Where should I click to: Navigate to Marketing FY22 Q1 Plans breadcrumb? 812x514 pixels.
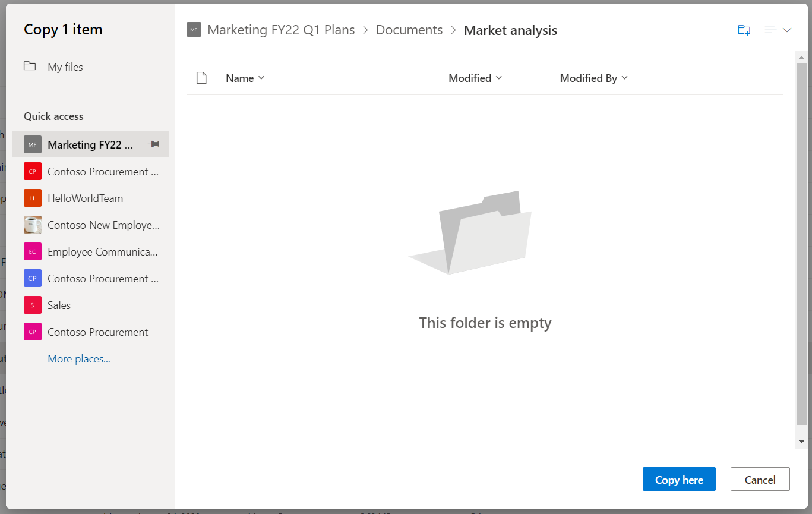[280, 30]
